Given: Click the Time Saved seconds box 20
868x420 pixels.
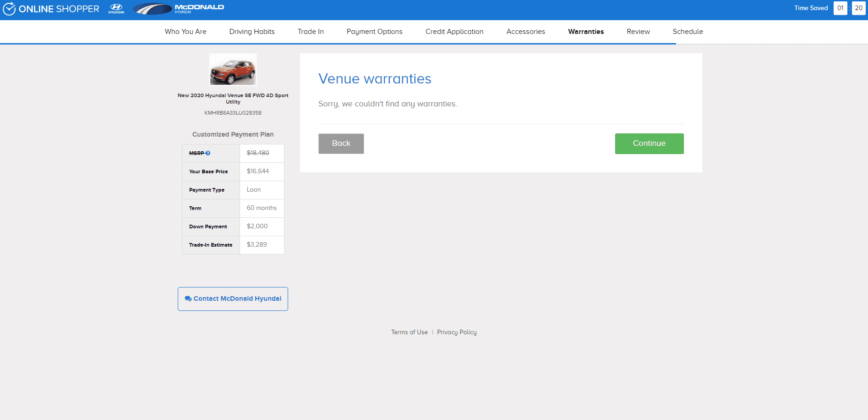Looking at the screenshot, I should [x=858, y=8].
